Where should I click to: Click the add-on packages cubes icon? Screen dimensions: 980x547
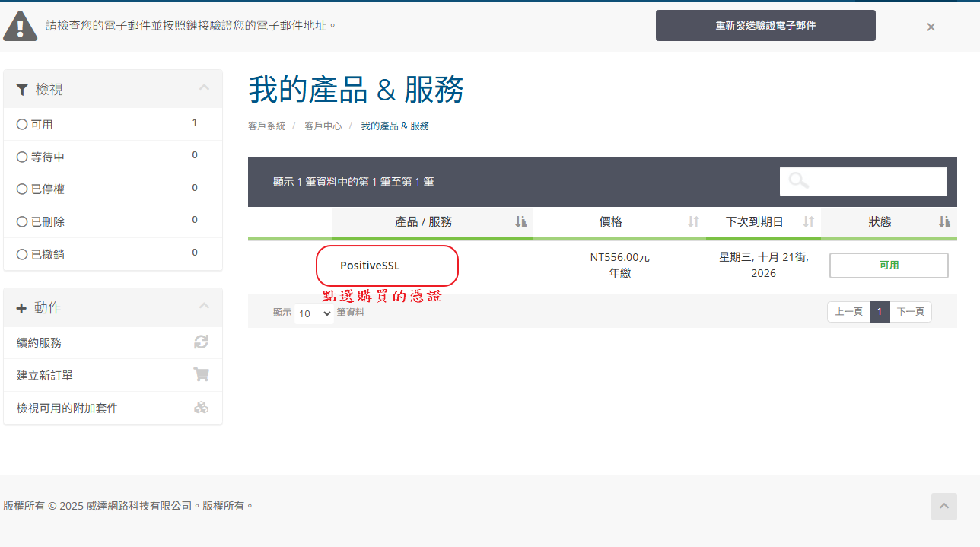(x=201, y=408)
